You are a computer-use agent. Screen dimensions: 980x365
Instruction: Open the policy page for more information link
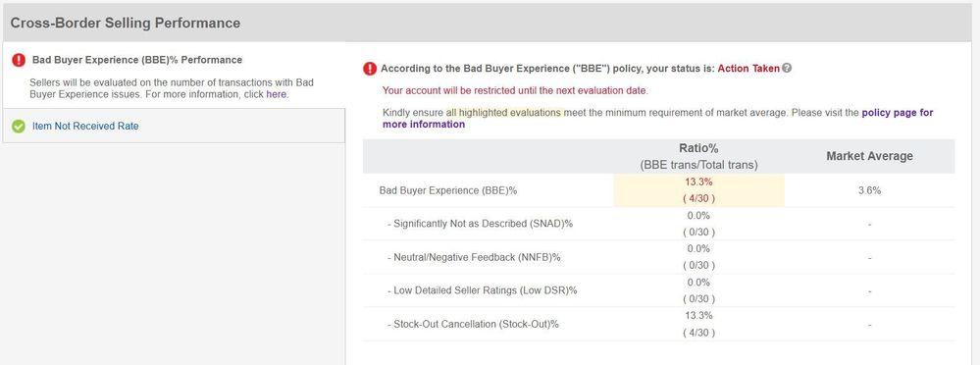pyautogui.click(x=657, y=118)
